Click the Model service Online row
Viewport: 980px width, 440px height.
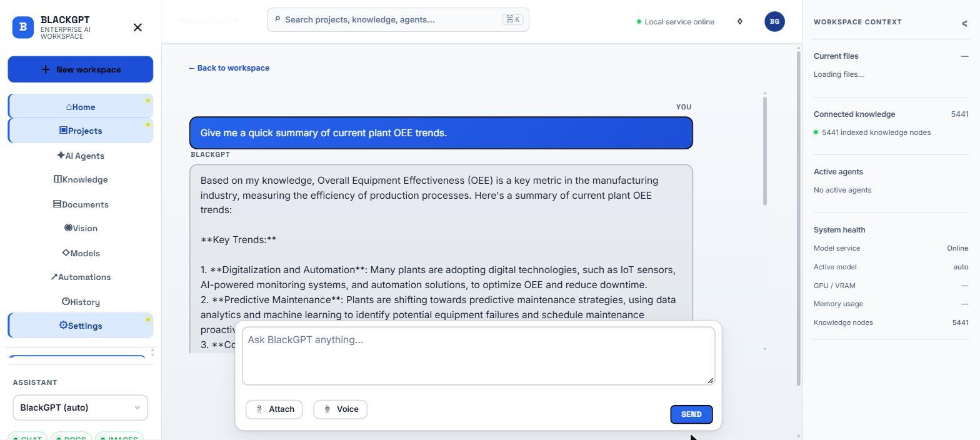point(891,248)
